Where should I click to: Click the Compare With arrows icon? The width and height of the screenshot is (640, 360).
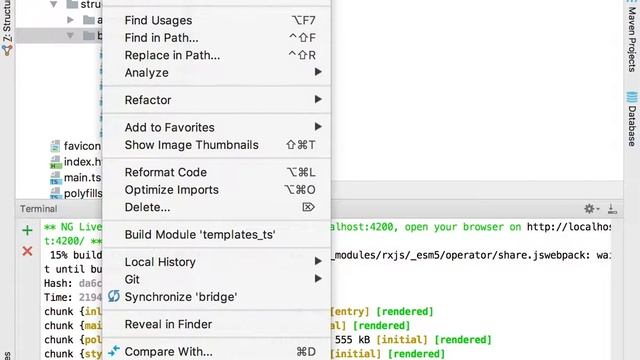(x=114, y=351)
